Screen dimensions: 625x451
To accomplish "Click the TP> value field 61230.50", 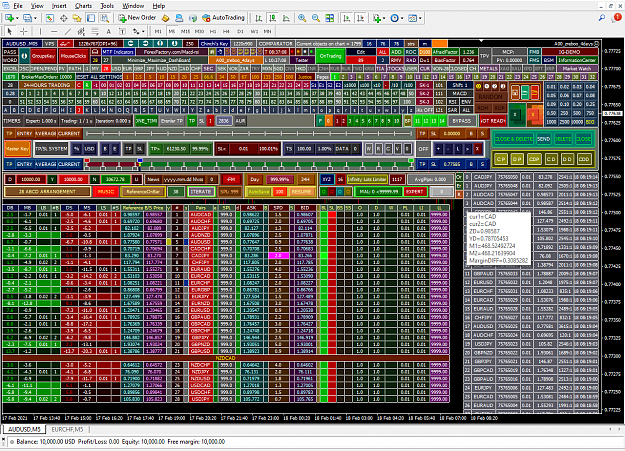I will pos(176,149).
